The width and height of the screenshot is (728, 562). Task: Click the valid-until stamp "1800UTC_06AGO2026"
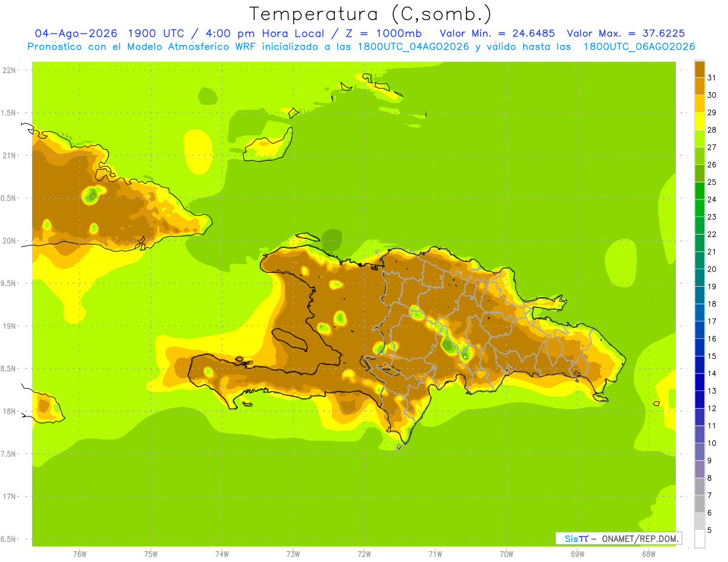[639, 47]
